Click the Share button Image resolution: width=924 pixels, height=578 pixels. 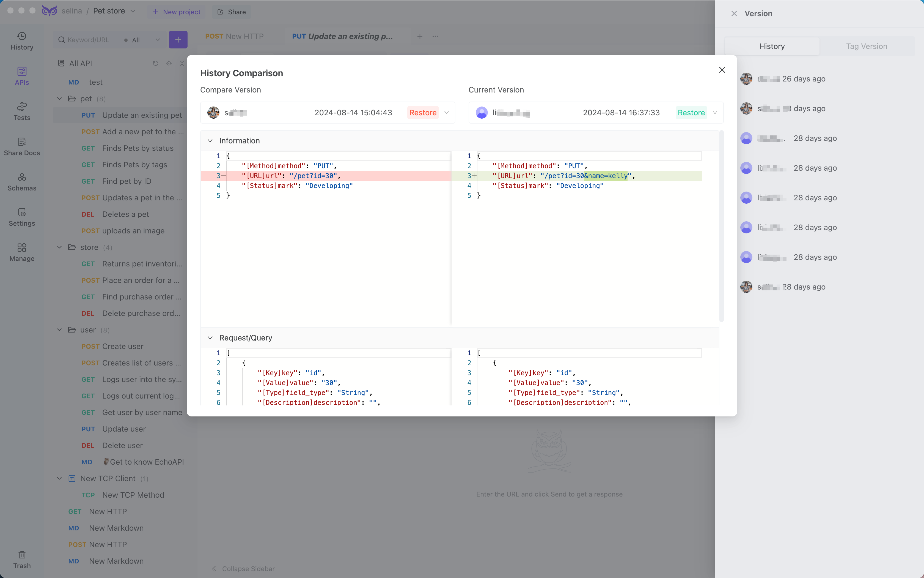(x=231, y=12)
